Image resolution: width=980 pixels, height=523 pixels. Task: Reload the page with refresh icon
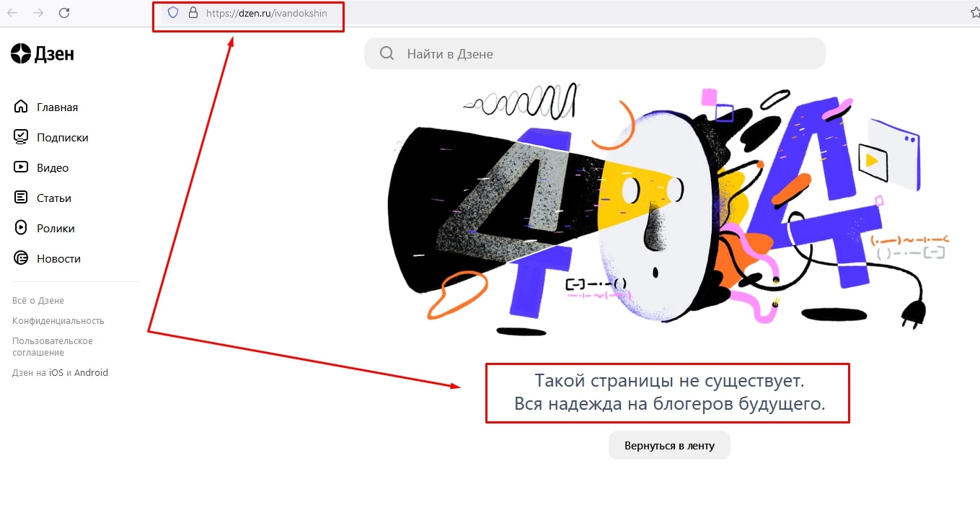click(64, 13)
